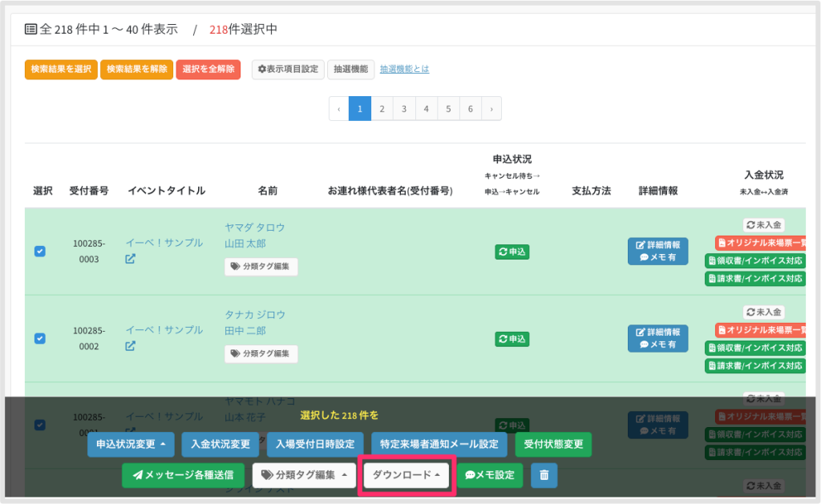This screenshot has width=821, height=504.
Task: Open イーベ！サンプル link for 100285-0003
Action: pos(164,243)
